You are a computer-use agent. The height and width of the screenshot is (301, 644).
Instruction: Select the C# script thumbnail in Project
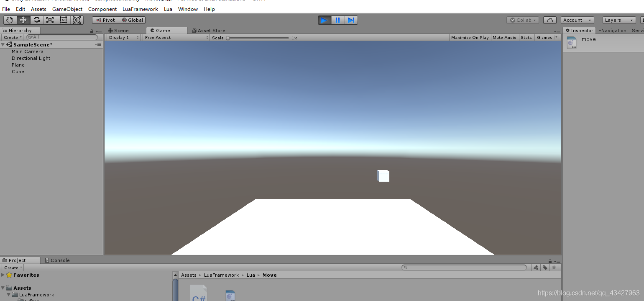click(x=199, y=293)
